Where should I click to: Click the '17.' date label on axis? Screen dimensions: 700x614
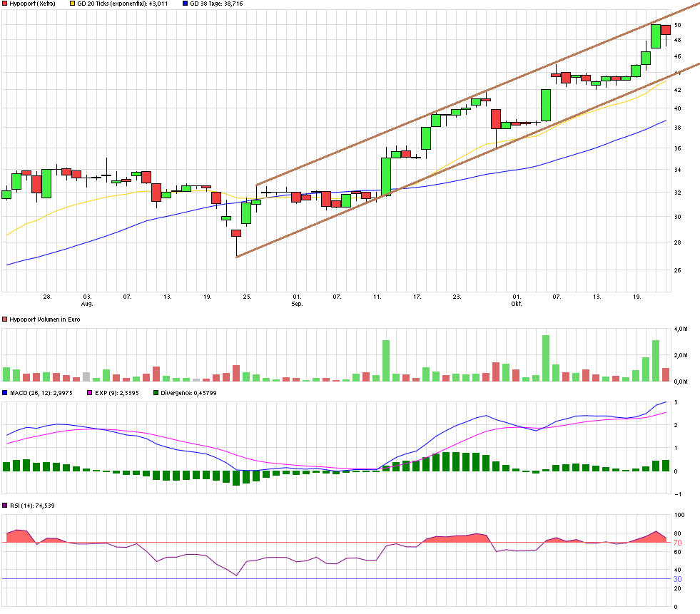[417, 297]
